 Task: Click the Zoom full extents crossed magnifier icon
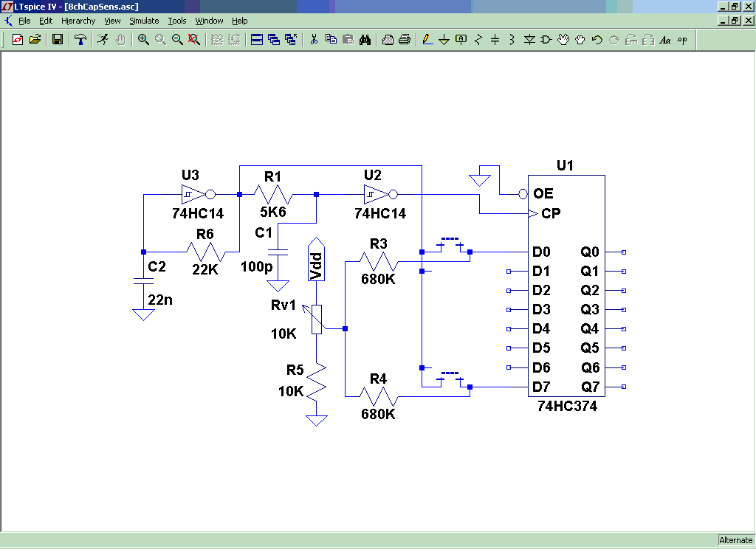tap(194, 40)
